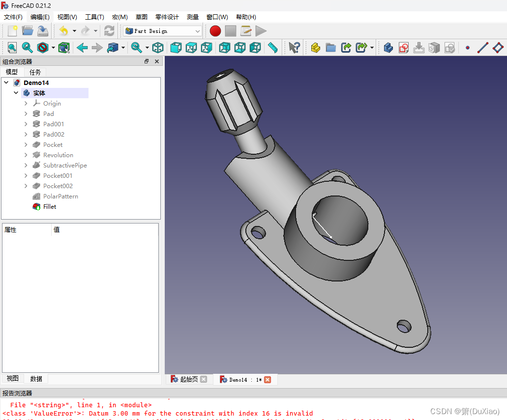Screen dimensions: 507x420
Task: Open the draw style dropdown arrow
Action: pyautogui.click(x=53, y=48)
